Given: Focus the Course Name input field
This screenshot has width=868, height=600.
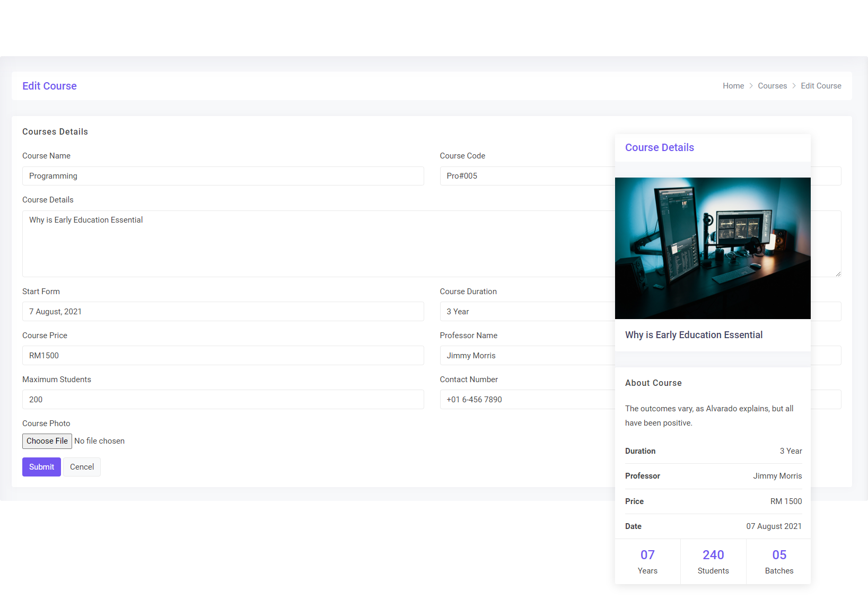Looking at the screenshot, I should pyautogui.click(x=223, y=176).
